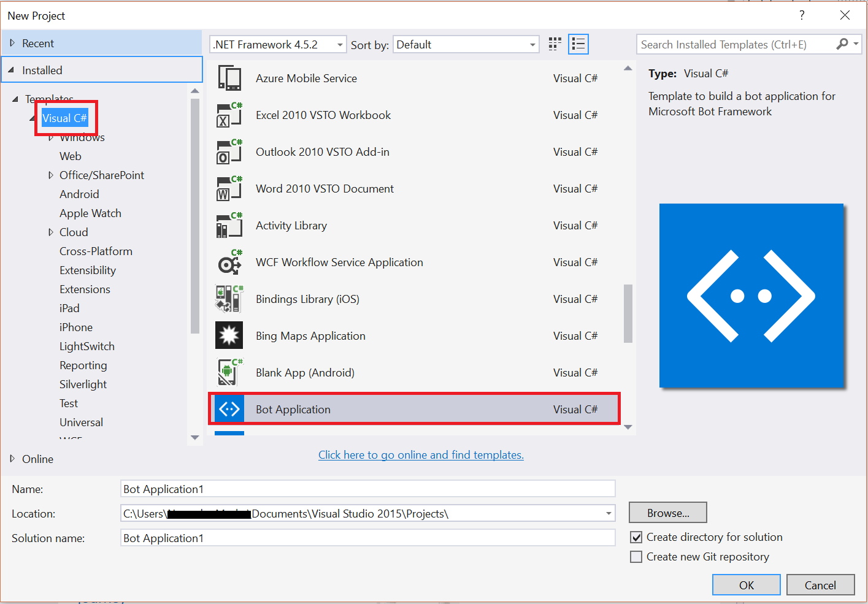Screen dimensions: 868x604
Task: Select the Extensions tree item
Action: pyautogui.click(x=85, y=289)
